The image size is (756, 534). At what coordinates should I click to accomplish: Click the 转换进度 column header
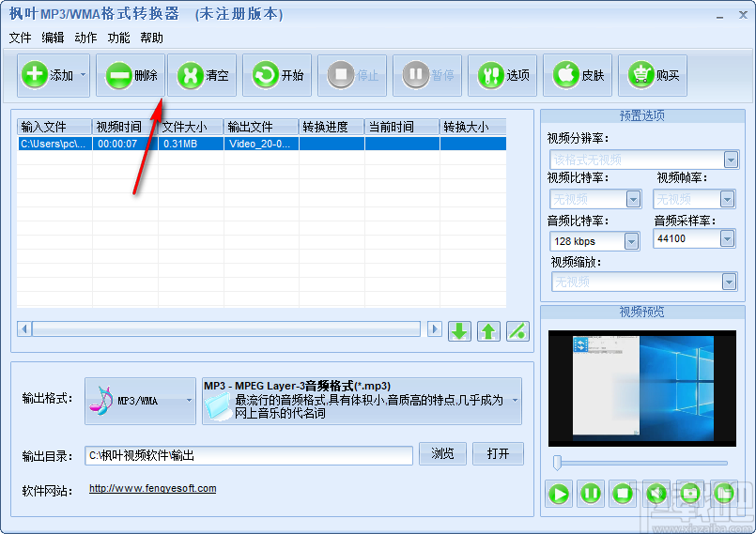[x=332, y=127]
